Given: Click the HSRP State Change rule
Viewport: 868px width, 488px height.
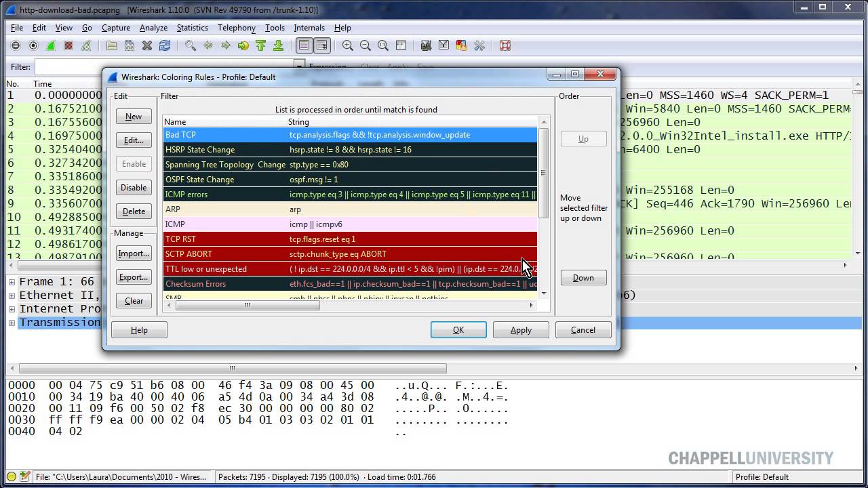Looking at the screenshot, I should (350, 150).
